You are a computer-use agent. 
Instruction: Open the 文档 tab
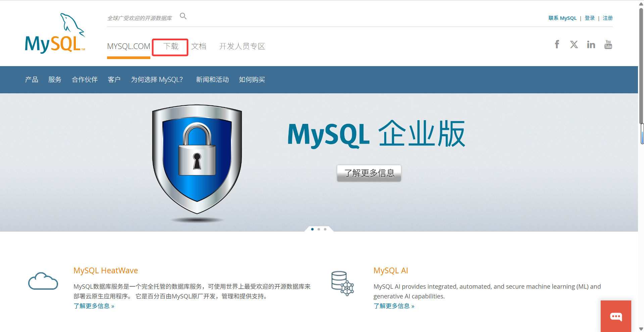click(x=199, y=46)
